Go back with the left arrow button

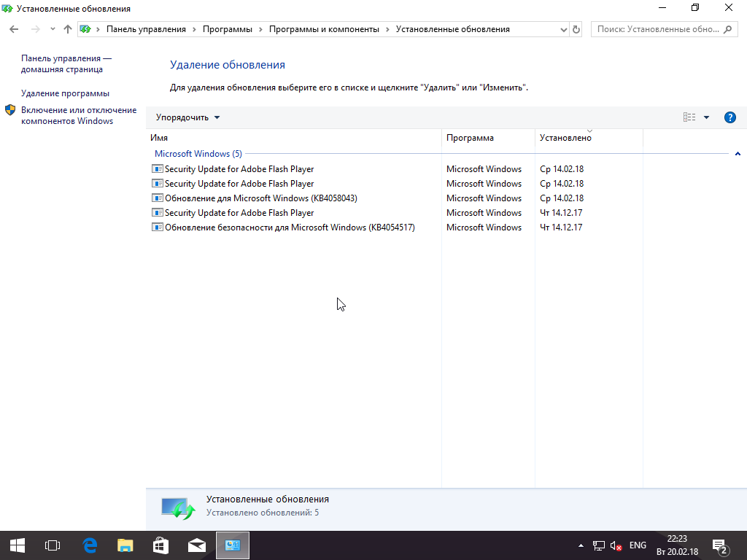(14, 29)
